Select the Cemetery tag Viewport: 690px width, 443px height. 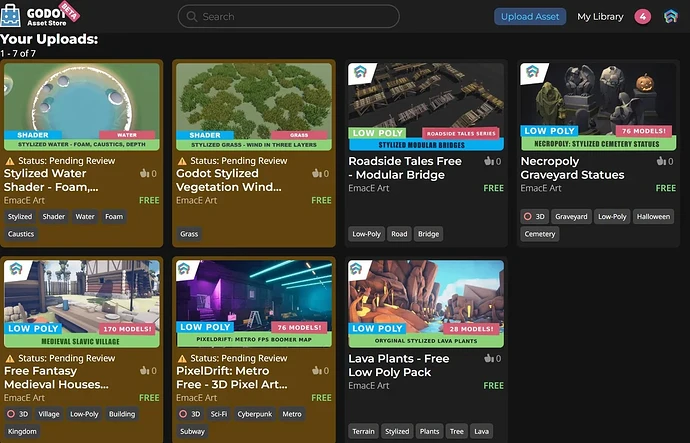(540, 234)
